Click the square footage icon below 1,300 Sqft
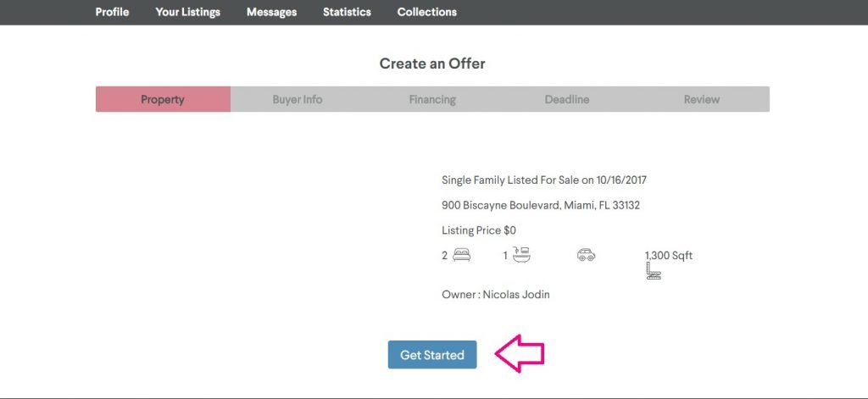868x399 pixels. [653, 271]
